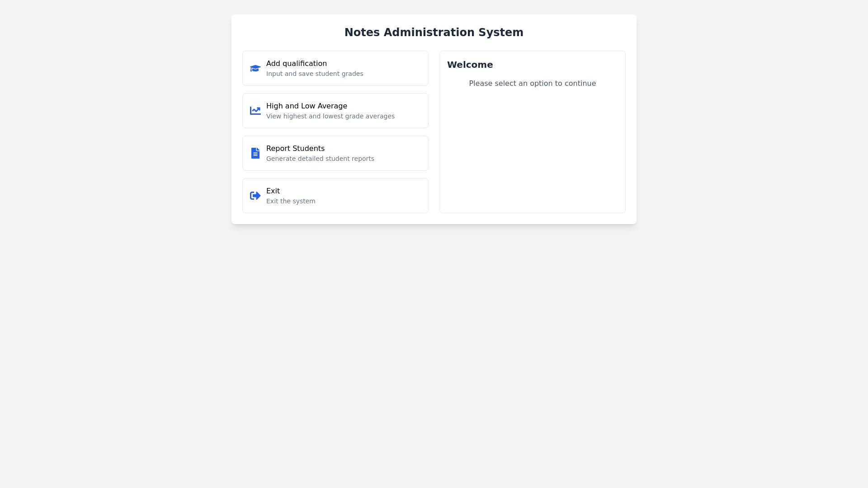Click blank right side of High and Low Average card
This screenshot has width=868, height=488.
click(411, 111)
